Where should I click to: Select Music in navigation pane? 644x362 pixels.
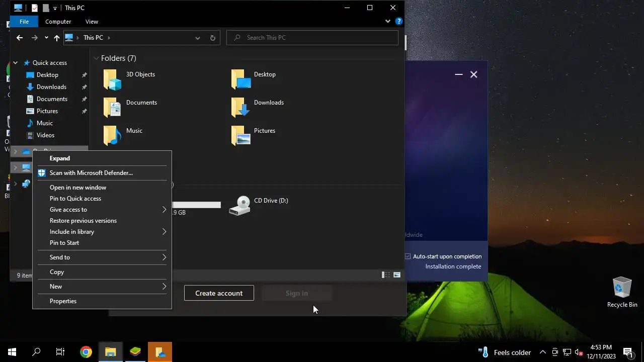45,123
